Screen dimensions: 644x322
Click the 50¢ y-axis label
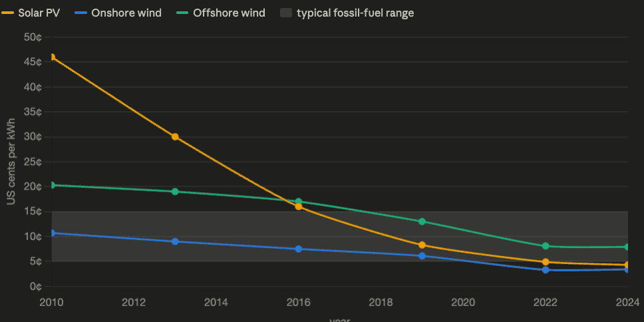pyautogui.click(x=33, y=37)
